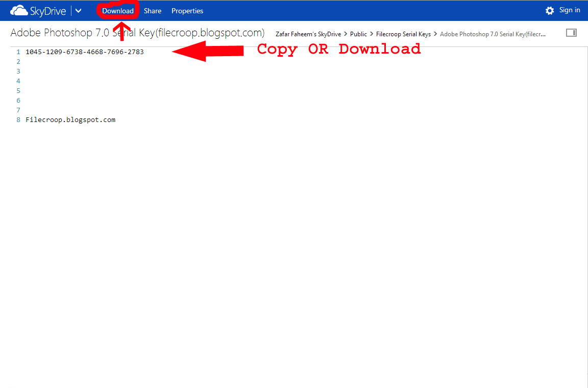Viewport: 588px width, 388px height.
Task: Open the settings gear icon near Sign in
Action: (550, 10)
